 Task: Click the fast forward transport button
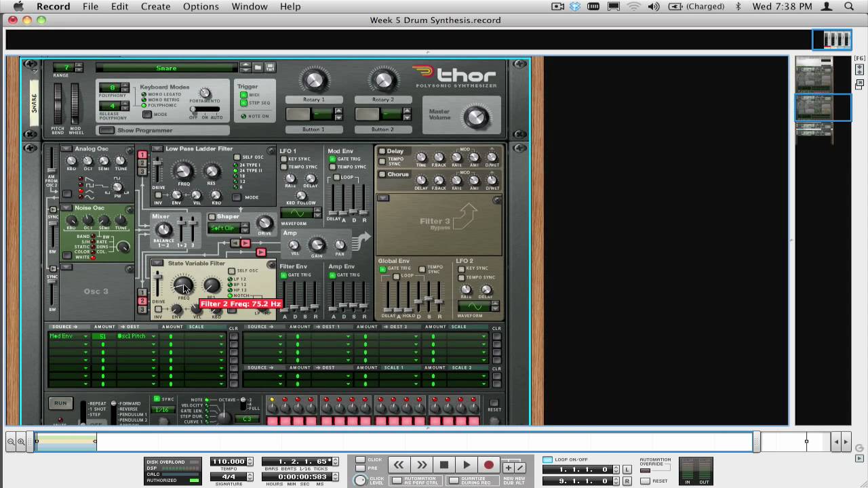pos(421,465)
